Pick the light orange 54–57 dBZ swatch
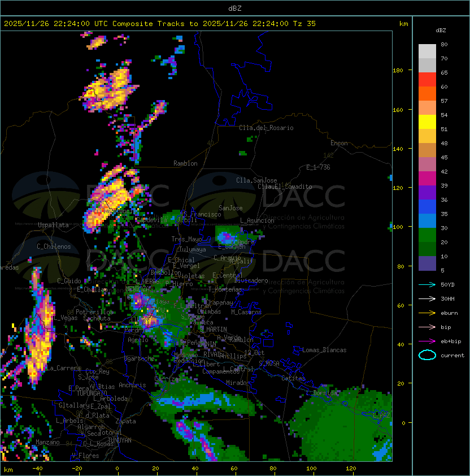Screen dimensions: 470x476 point(427,108)
